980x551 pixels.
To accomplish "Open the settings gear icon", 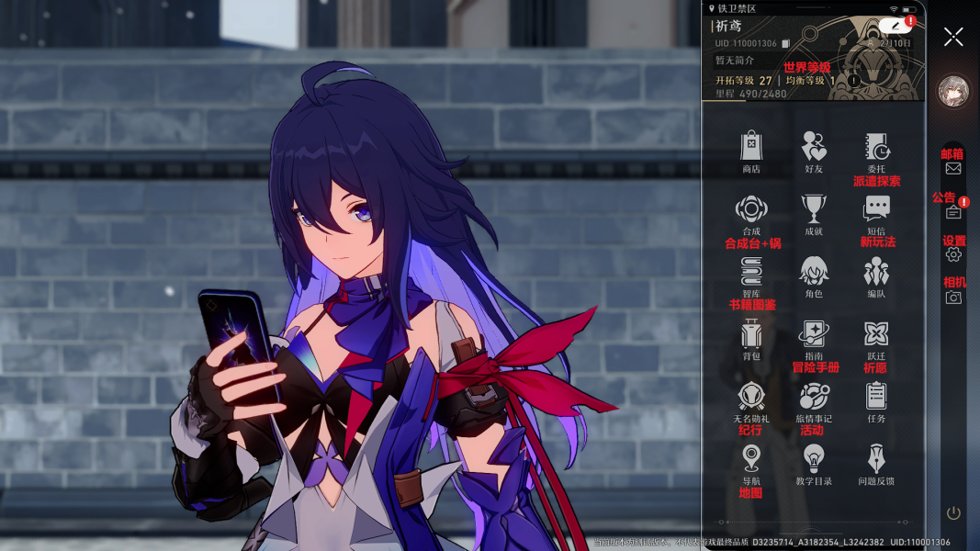I will pos(953,254).
